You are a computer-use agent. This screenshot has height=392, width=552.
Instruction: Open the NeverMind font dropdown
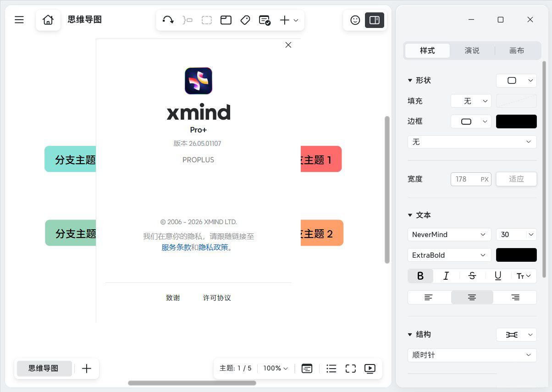[x=449, y=234]
